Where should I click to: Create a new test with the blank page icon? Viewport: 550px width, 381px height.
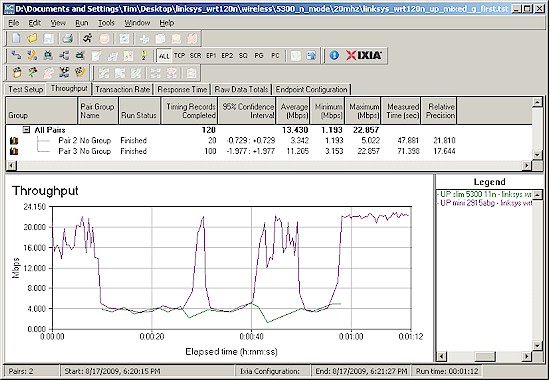coord(16,38)
